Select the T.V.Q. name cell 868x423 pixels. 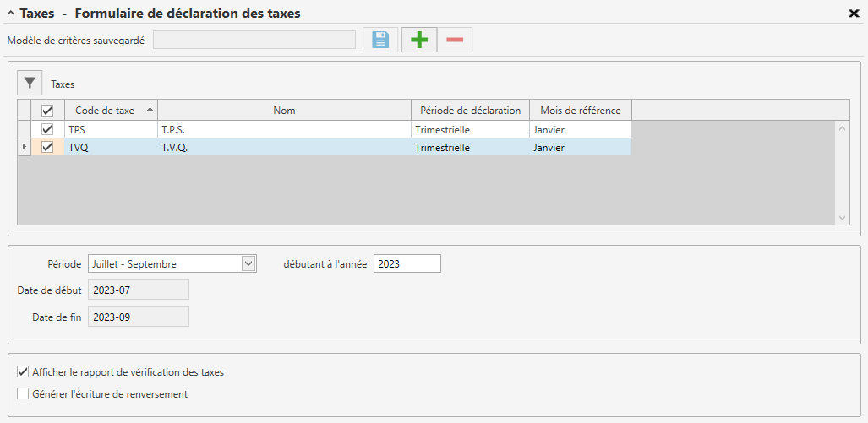[285, 148]
